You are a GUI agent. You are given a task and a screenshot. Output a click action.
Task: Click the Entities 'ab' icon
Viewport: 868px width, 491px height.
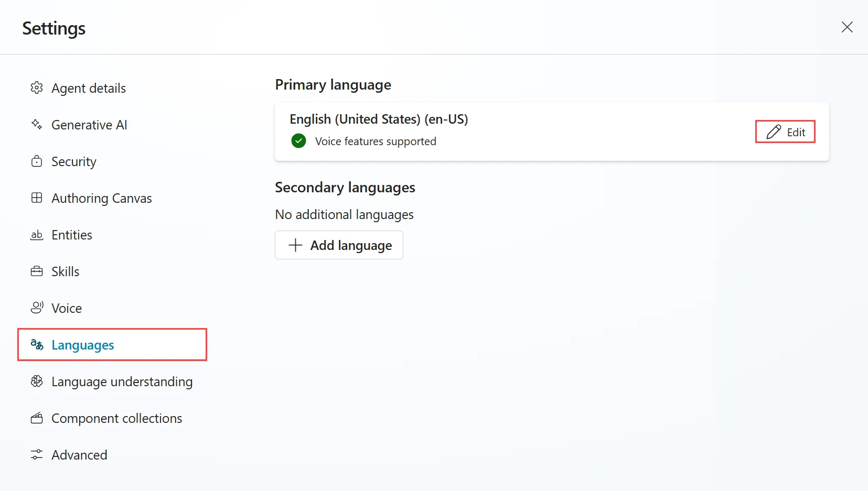coord(37,235)
